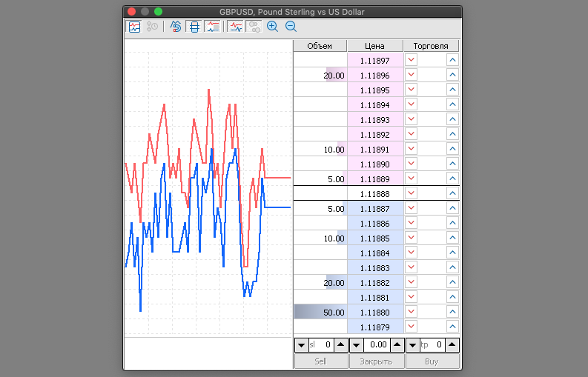Image resolution: width=588 pixels, height=377 pixels.
Task: Click blue buy arrow at price 1.11897
Action: (452, 60)
